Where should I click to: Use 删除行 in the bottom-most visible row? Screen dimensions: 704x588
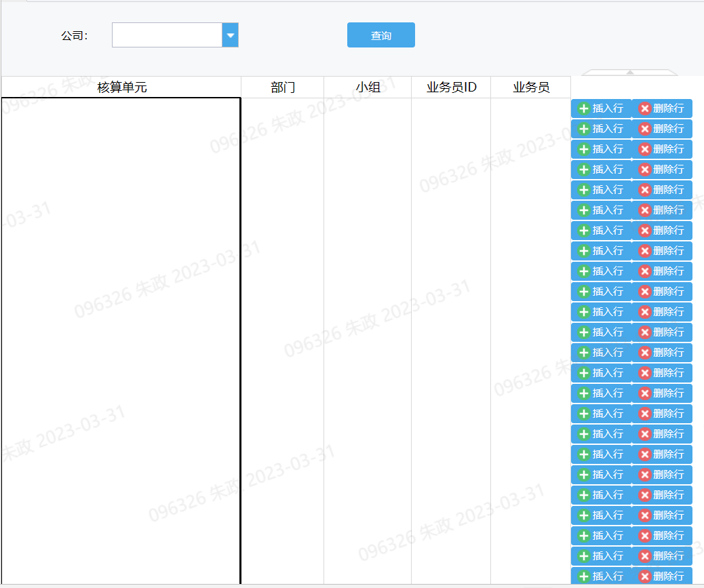662,576
